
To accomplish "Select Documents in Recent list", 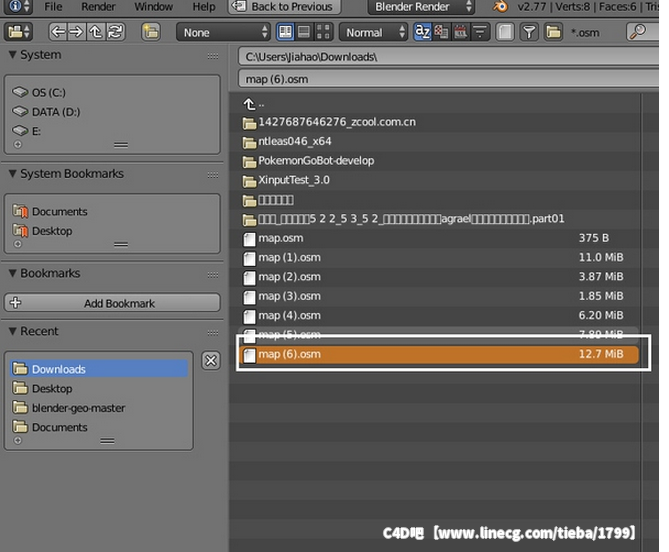I will tap(99, 427).
